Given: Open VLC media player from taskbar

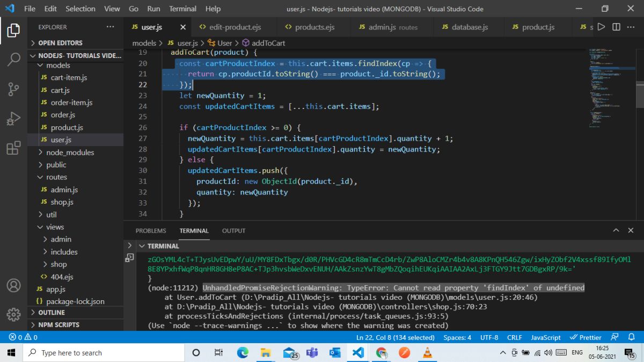Looking at the screenshot, I should [428, 353].
